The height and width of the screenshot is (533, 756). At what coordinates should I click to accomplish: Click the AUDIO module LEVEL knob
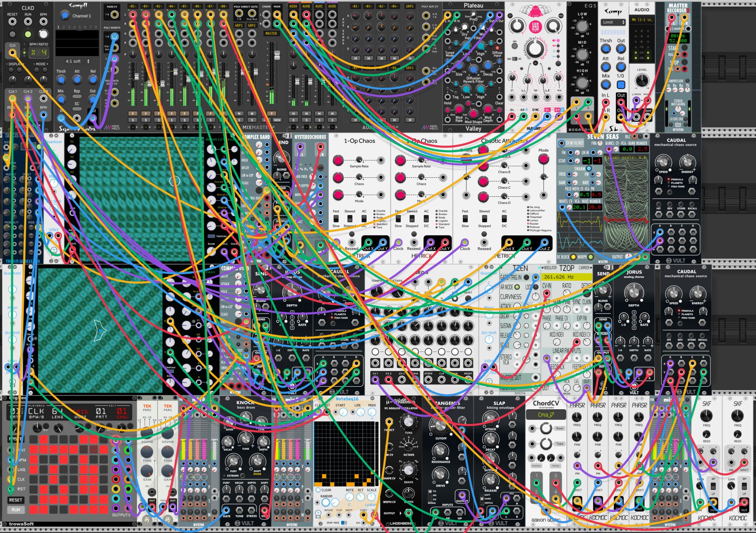(642, 80)
